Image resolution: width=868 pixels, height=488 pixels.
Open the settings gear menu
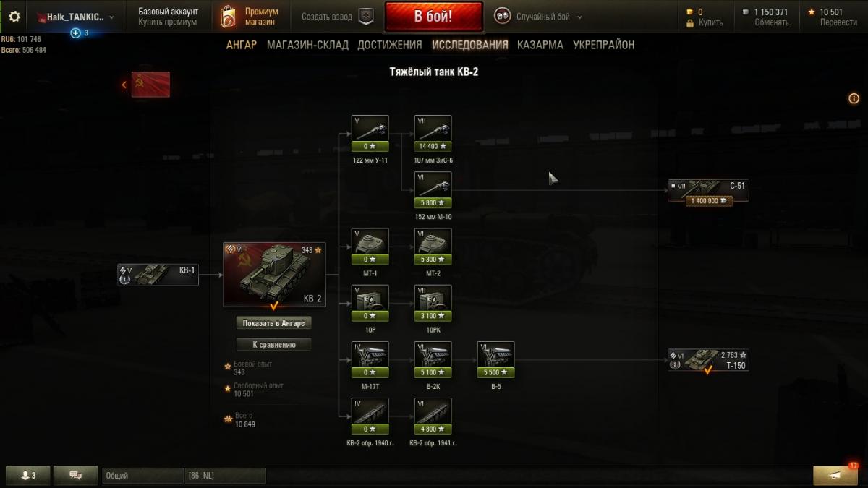[14, 17]
